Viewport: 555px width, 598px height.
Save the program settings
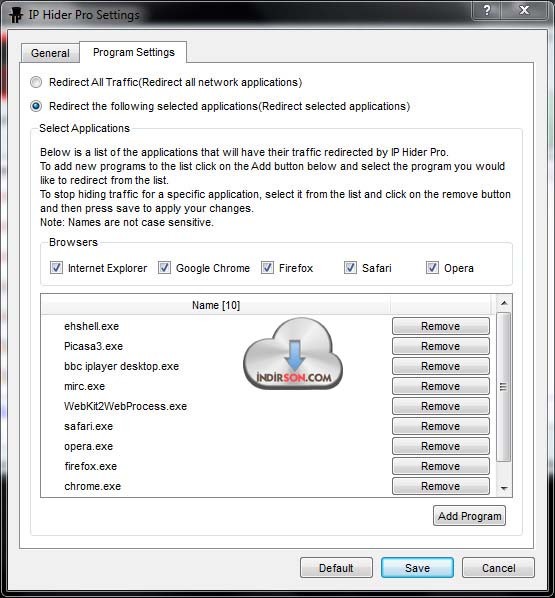(x=417, y=568)
